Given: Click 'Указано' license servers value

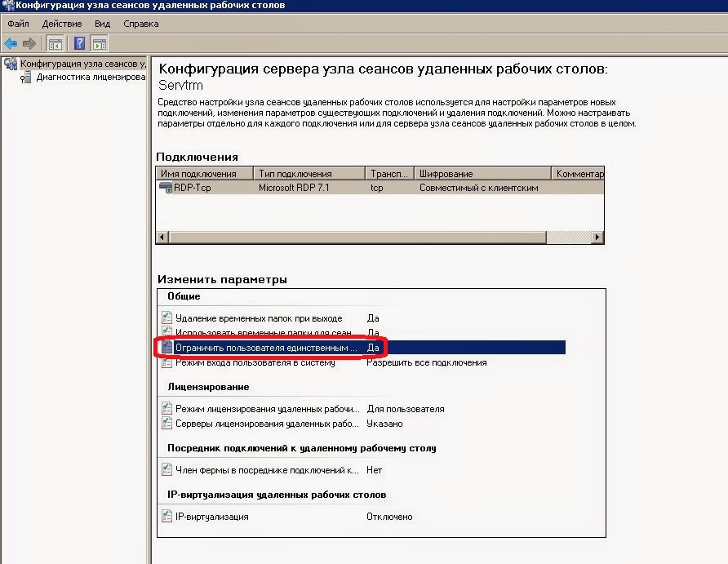Looking at the screenshot, I should (384, 424).
